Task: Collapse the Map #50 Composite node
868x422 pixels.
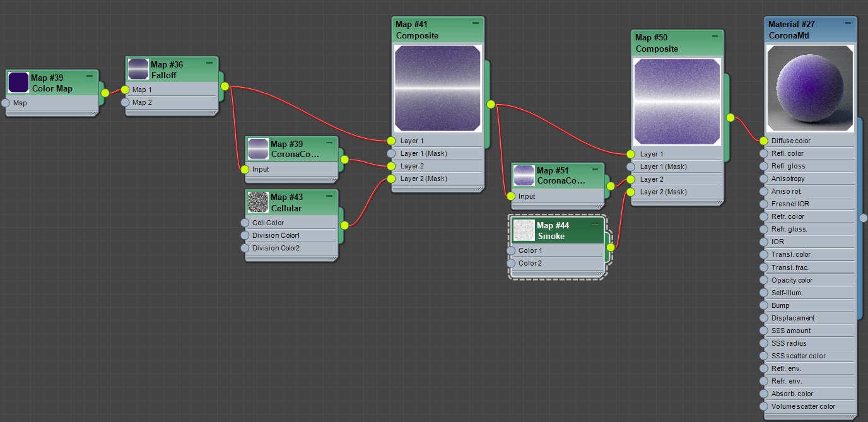Action: tap(715, 37)
